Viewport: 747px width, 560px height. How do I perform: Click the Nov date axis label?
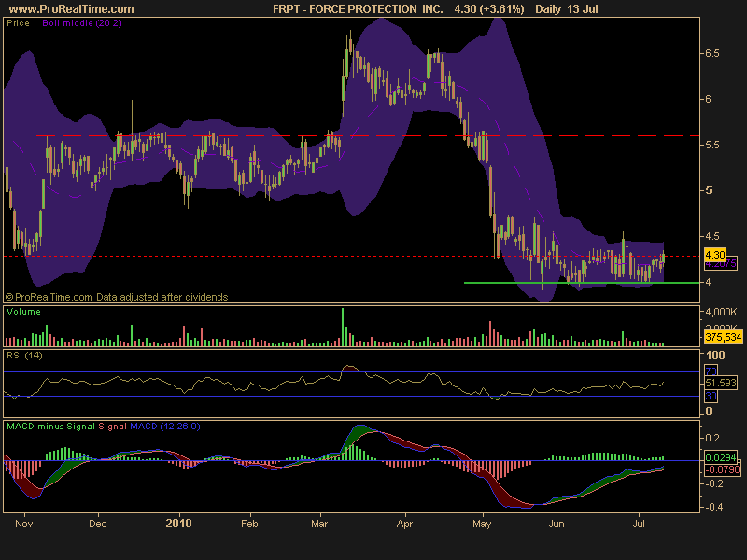(24, 524)
